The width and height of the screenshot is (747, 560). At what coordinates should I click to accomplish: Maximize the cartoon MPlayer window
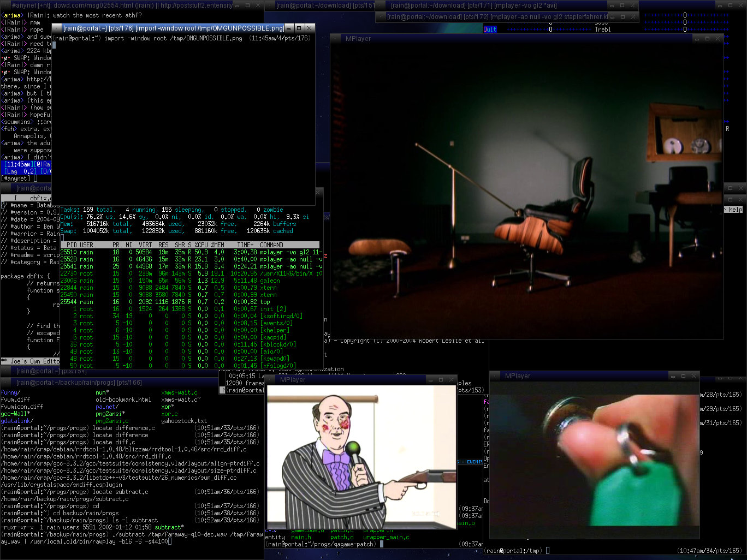tap(441, 379)
